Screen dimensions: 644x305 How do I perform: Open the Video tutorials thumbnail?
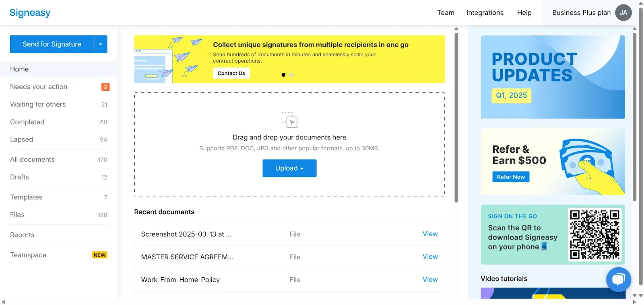click(x=553, y=293)
